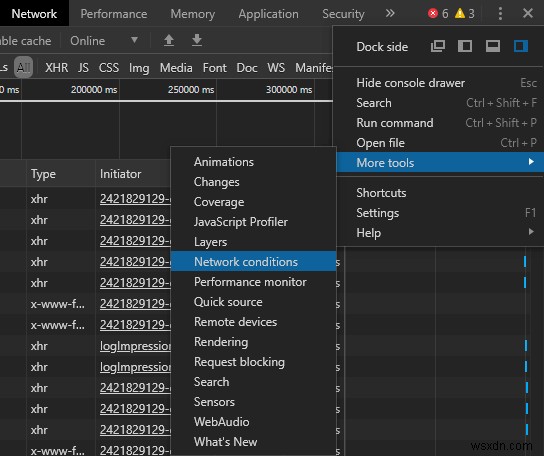This screenshot has width=544, height=456.
Task: Dock DevTools to right icon
Action: pyautogui.click(x=521, y=46)
